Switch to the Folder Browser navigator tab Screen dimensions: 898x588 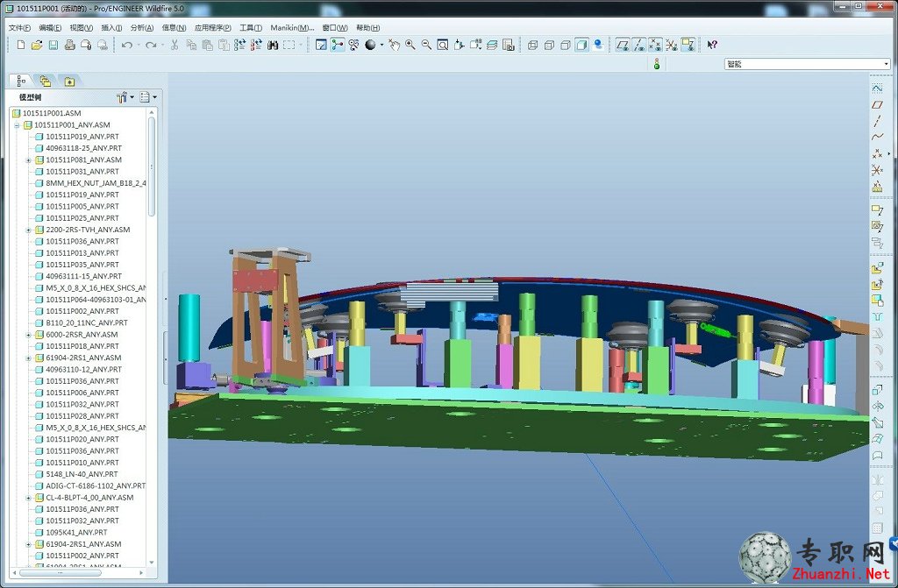click(46, 81)
